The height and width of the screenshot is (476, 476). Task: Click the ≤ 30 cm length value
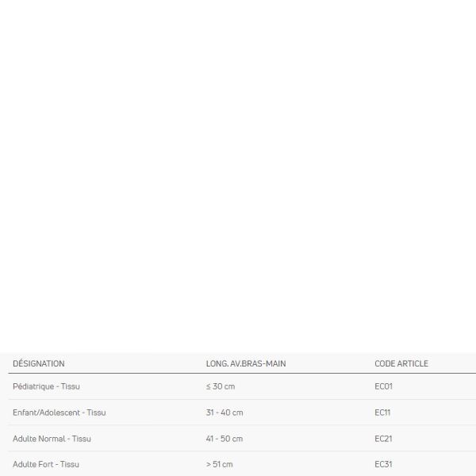point(221,386)
